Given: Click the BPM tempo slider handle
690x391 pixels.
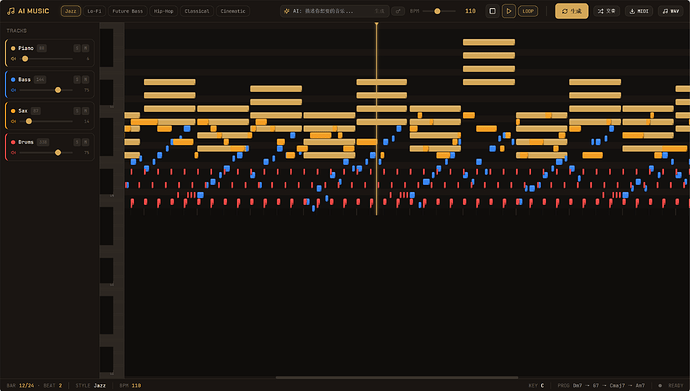Looking at the screenshot, I should click(437, 11).
